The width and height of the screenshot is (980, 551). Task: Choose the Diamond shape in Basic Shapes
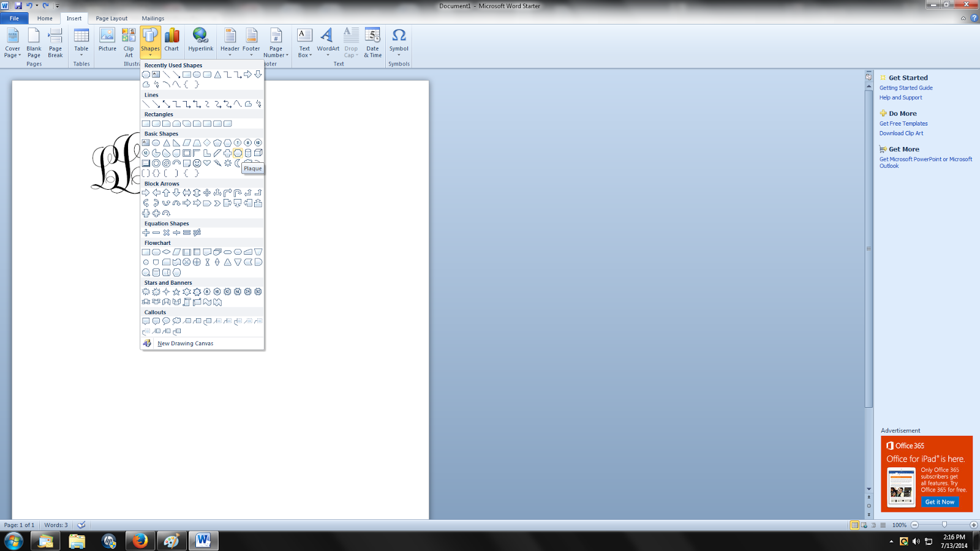pos(207,143)
